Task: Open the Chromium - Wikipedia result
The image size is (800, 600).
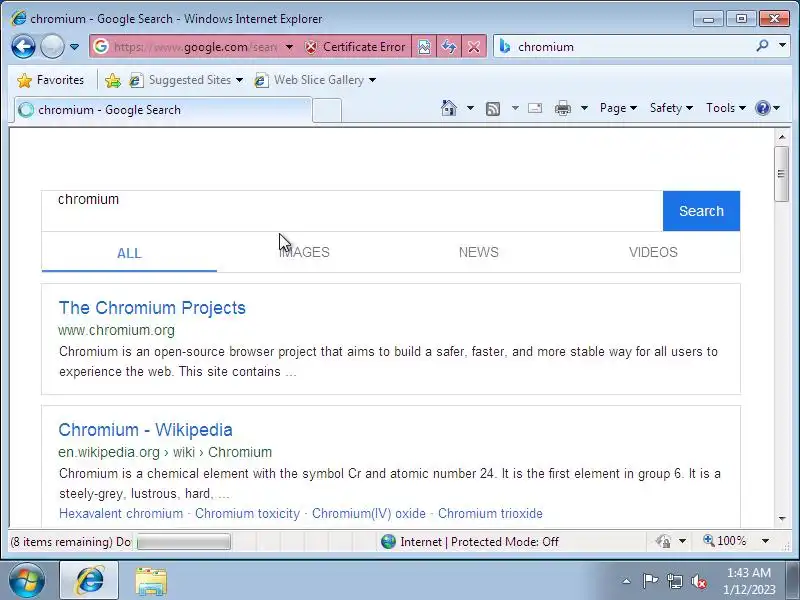Action: [x=145, y=430]
